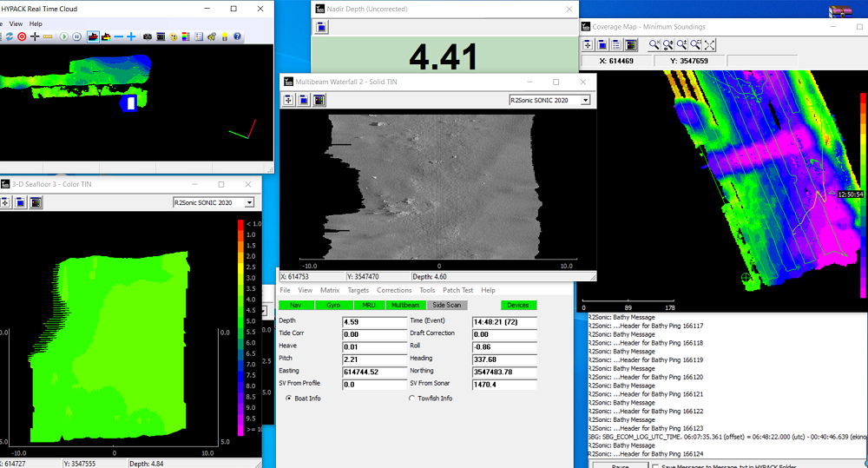Image resolution: width=868 pixels, height=468 pixels.
Task: Click the blue window icon in Multibeam Waterfall toolbar
Action: click(x=303, y=100)
